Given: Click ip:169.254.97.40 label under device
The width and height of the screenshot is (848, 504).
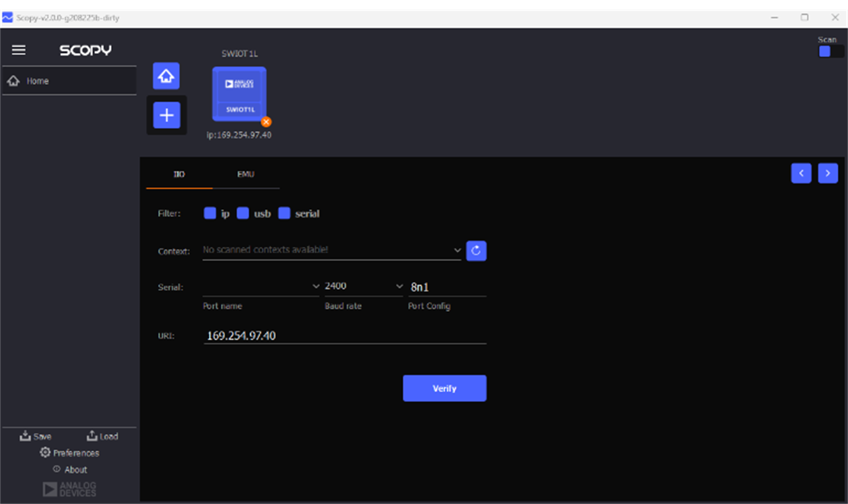Looking at the screenshot, I should pyautogui.click(x=239, y=135).
